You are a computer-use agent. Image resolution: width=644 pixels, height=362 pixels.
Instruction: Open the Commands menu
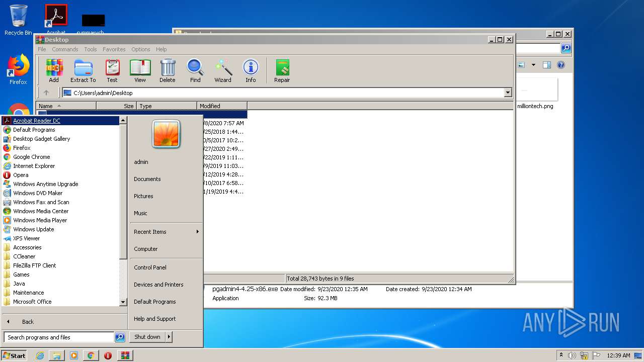coord(65,49)
